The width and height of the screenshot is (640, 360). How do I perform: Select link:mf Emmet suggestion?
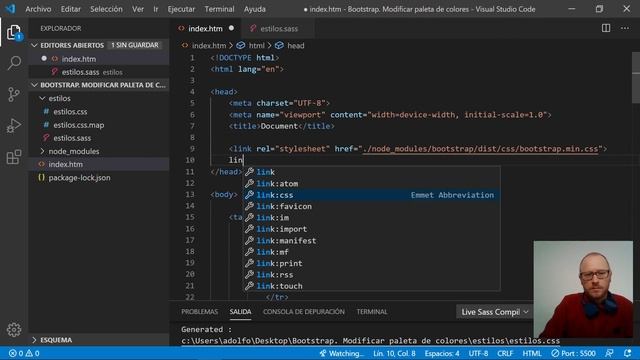371,252
